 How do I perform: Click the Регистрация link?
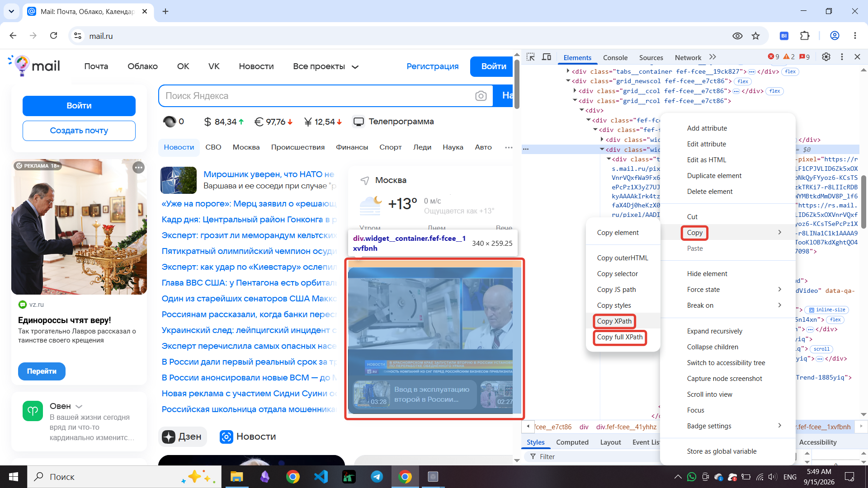[432, 66]
